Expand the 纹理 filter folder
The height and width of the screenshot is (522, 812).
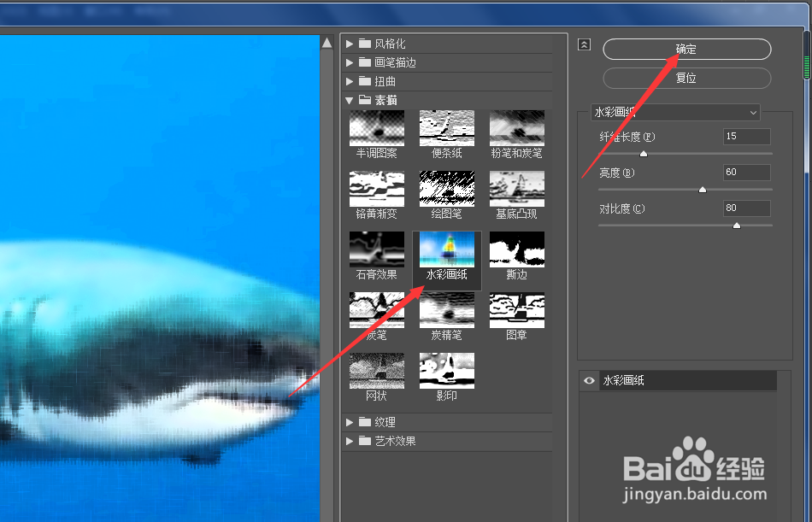coord(350,423)
